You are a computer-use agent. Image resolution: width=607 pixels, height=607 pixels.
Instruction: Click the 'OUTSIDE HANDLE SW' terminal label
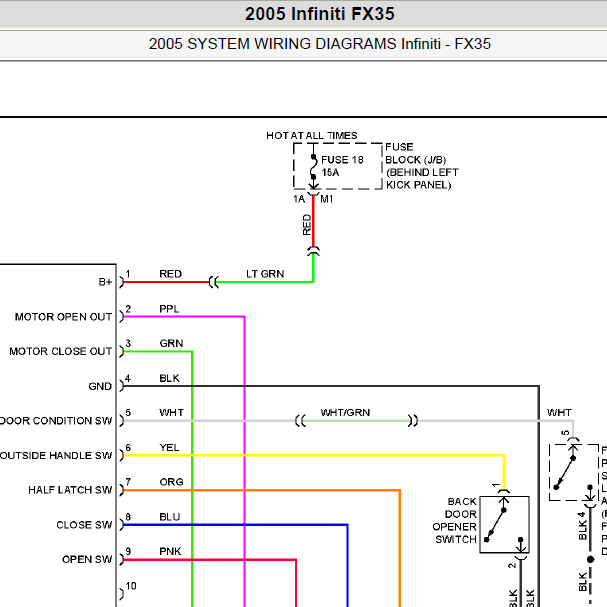click(56, 455)
